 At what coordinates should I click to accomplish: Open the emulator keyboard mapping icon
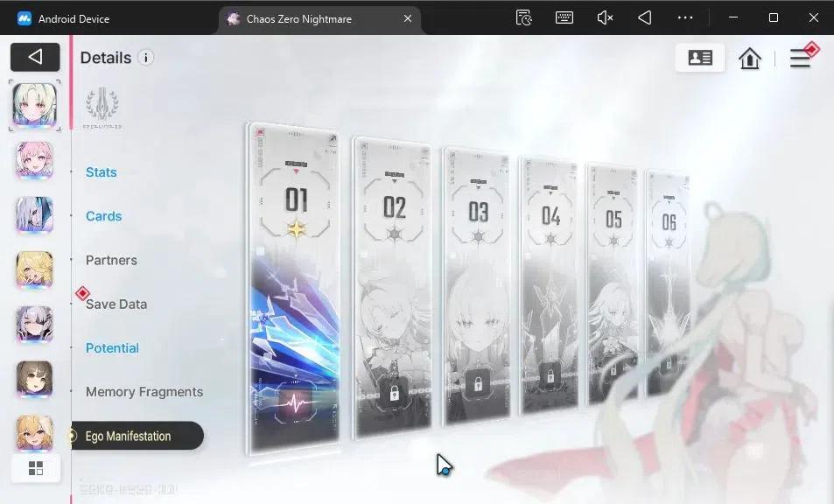[x=564, y=17]
